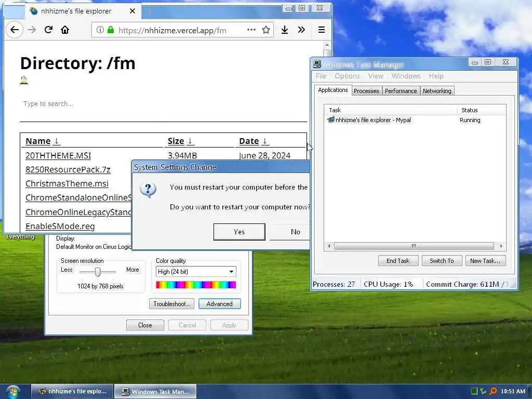The height and width of the screenshot is (399, 532).
Task: Show more toolbar tools chevron
Action: (x=301, y=30)
